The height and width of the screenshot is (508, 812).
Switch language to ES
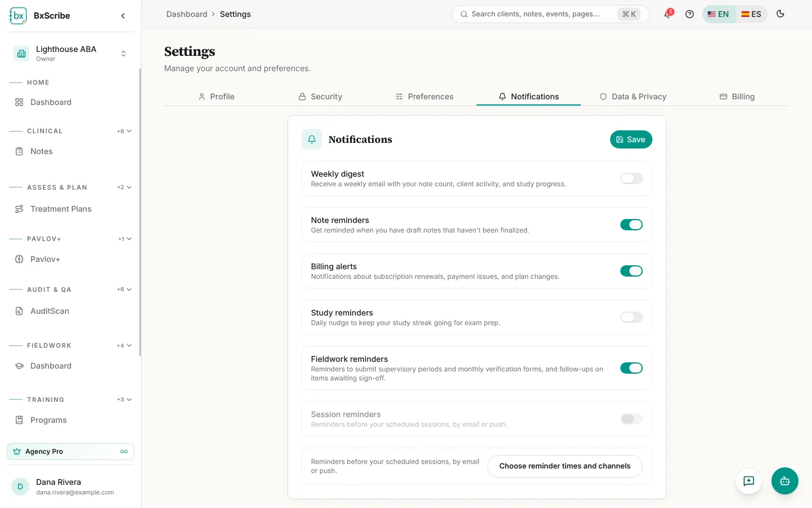coord(751,14)
